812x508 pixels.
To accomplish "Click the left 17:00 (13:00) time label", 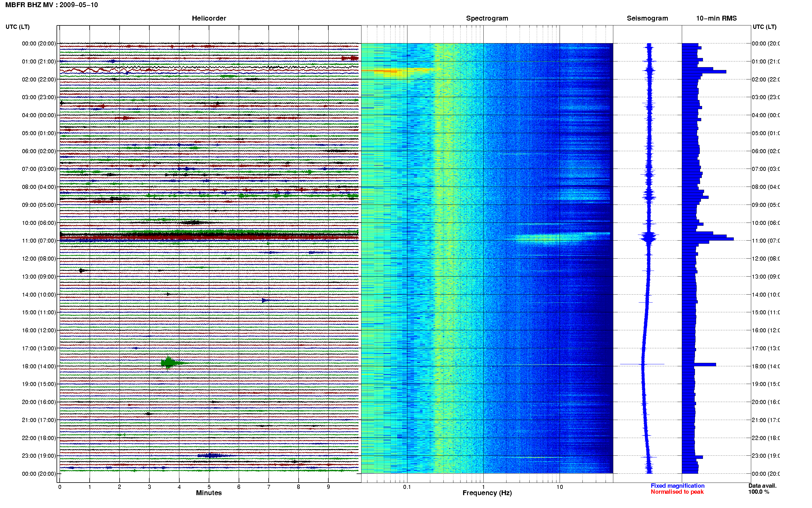I will [39, 348].
